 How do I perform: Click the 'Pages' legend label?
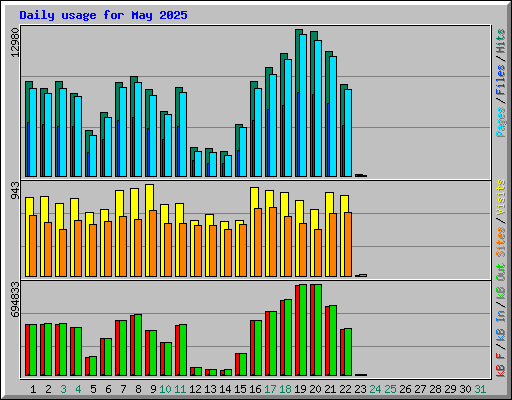coord(501,122)
